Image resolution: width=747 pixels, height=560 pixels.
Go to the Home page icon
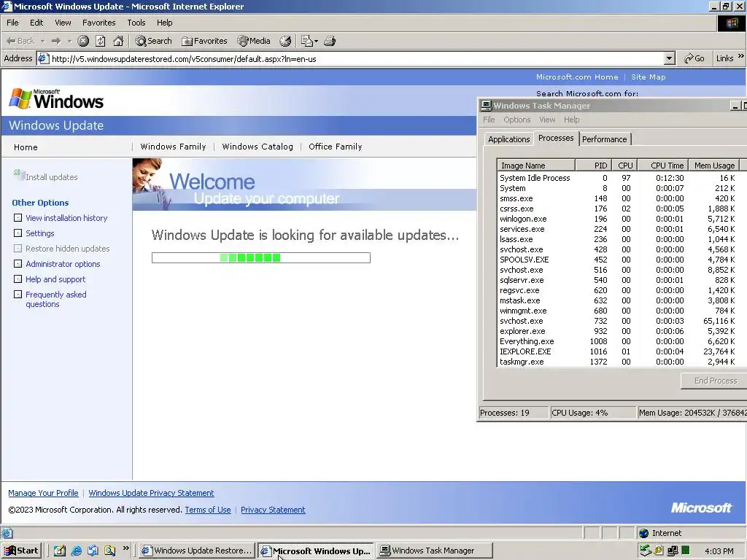point(118,41)
